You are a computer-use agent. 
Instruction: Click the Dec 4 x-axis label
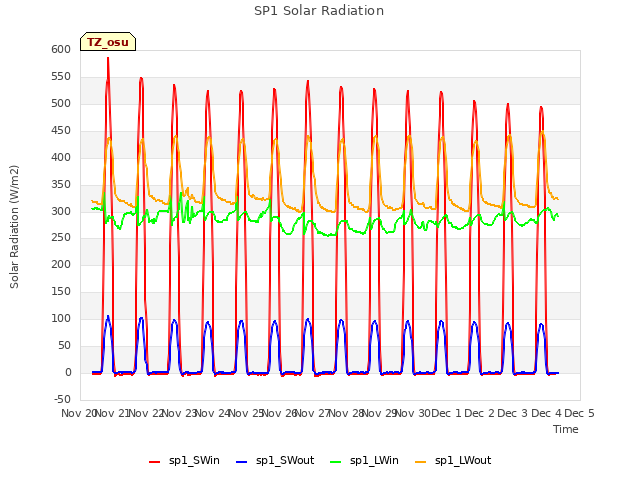pyautogui.click(x=546, y=413)
